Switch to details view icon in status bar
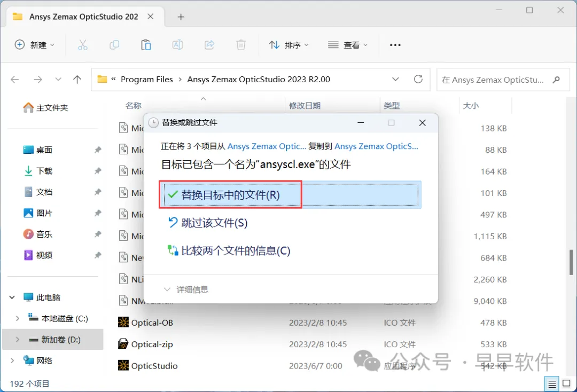Viewport: 577px width, 392px height. click(x=551, y=384)
